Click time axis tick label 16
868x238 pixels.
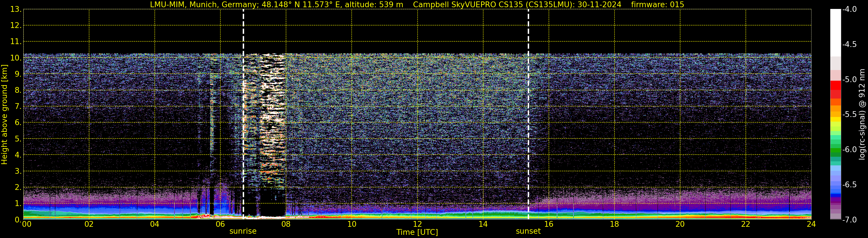tap(549, 224)
